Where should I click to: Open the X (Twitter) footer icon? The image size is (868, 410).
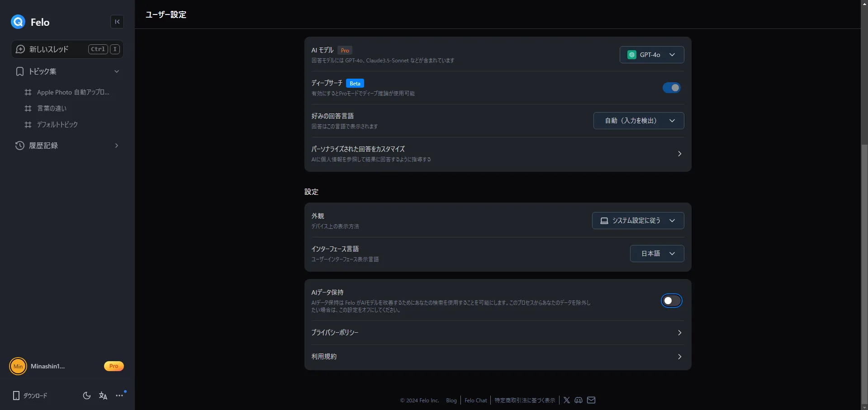click(x=566, y=400)
